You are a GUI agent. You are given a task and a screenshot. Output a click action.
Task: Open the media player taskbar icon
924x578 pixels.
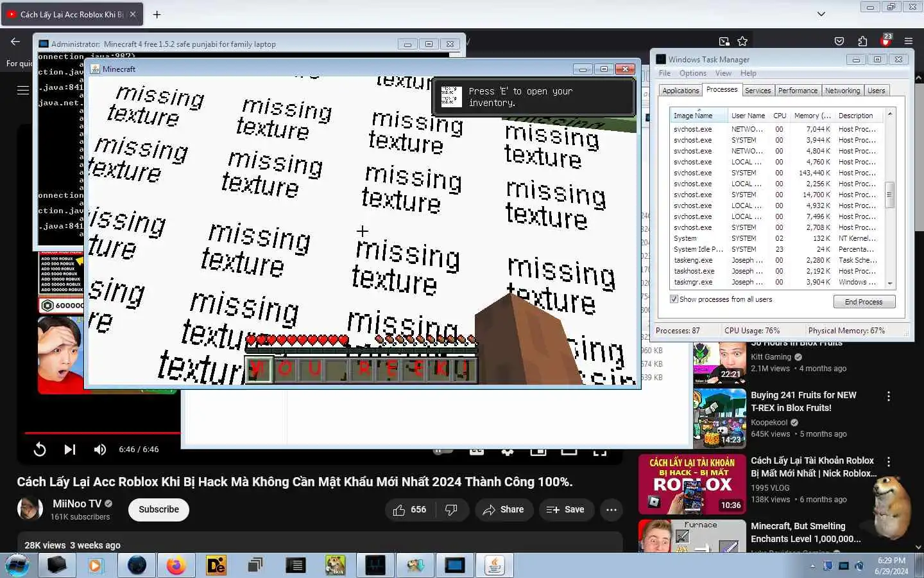96,565
